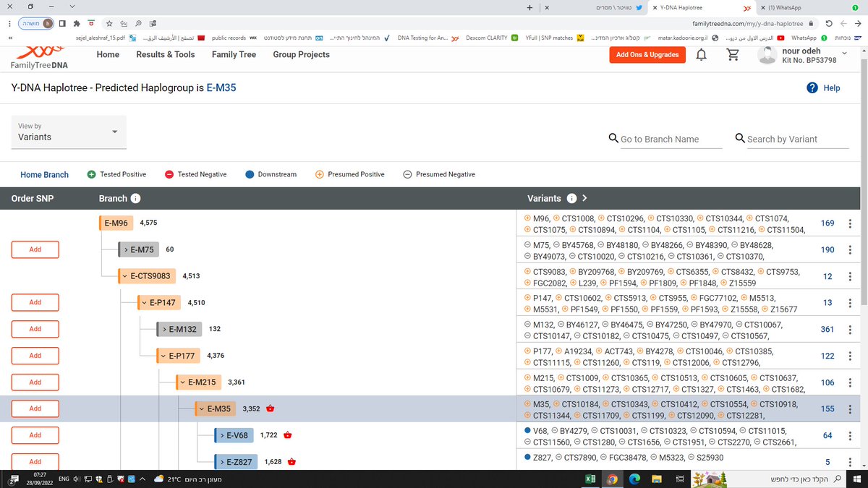868x488 pixels.
Task: Open a new browser tab
Action: tap(529, 7)
